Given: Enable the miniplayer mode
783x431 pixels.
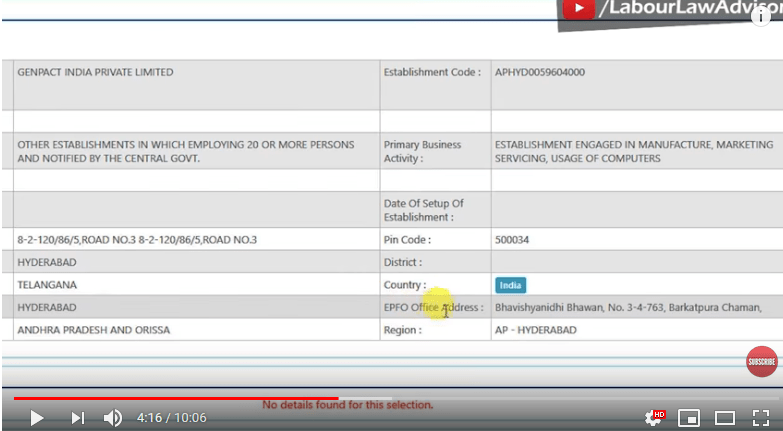Looking at the screenshot, I should point(688,418).
